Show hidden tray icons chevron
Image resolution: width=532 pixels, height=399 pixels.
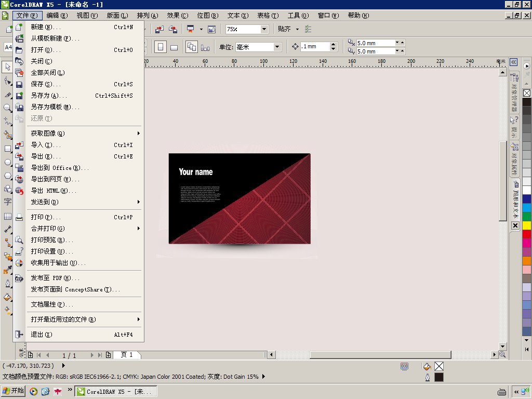[x=516, y=392]
